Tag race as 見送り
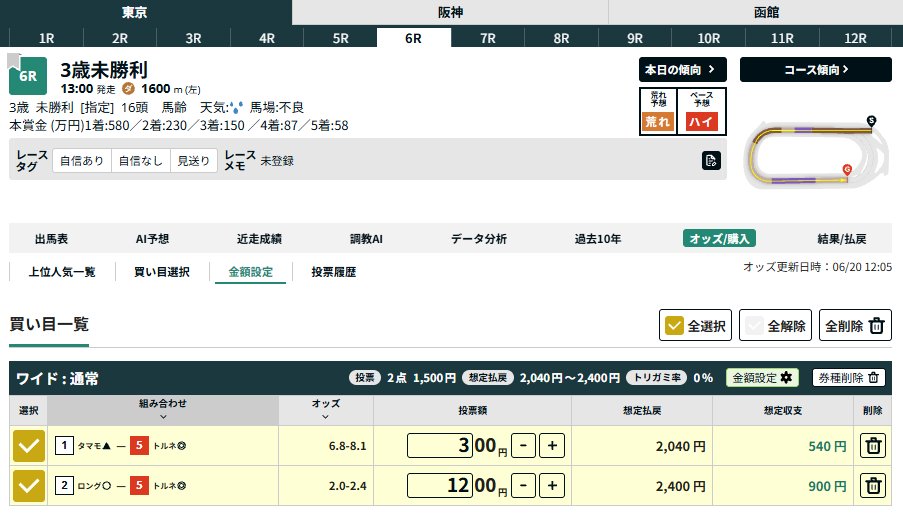The height and width of the screenshot is (514, 903). [194, 161]
